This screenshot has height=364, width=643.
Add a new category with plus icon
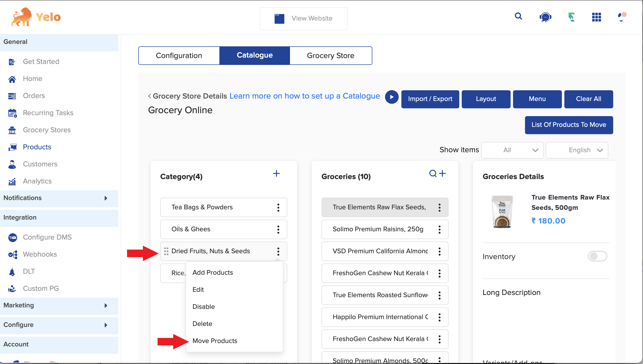276,173
